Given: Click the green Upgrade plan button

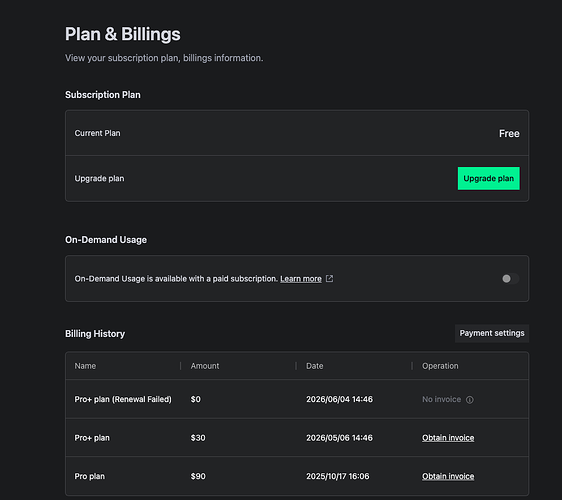Looking at the screenshot, I should [x=488, y=178].
